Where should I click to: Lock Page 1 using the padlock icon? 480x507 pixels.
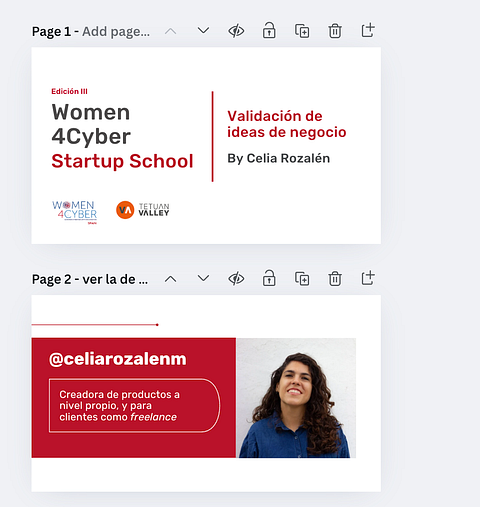point(269,31)
